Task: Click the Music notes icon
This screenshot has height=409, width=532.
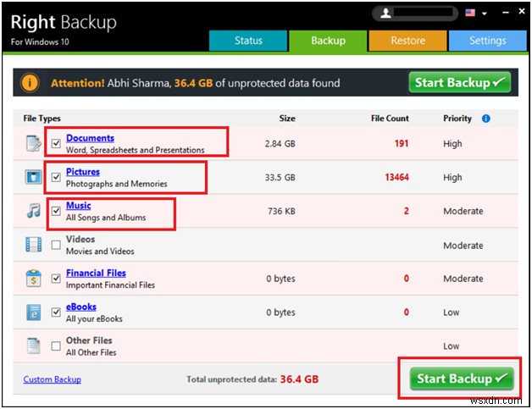Action: point(34,211)
